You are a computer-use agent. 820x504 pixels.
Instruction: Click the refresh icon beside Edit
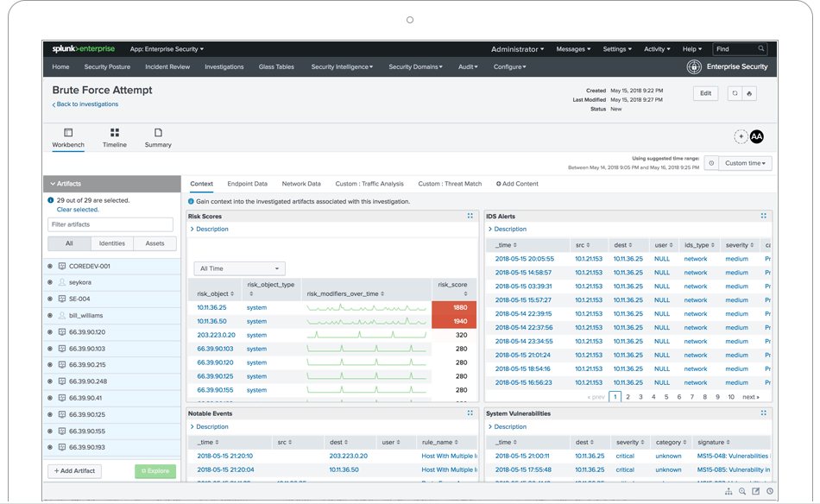click(x=735, y=93)
